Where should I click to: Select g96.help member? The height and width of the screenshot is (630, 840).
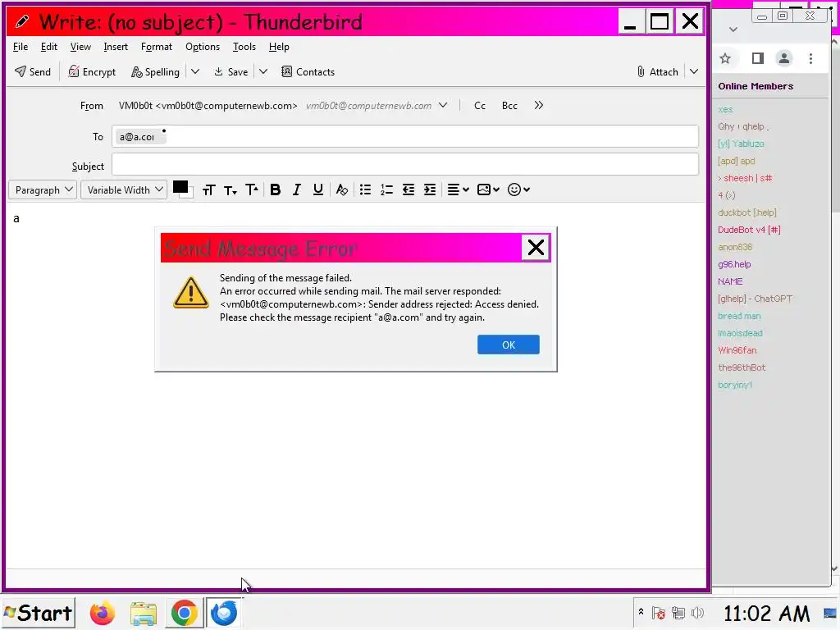pyautogui.click(x=734, y=264)
